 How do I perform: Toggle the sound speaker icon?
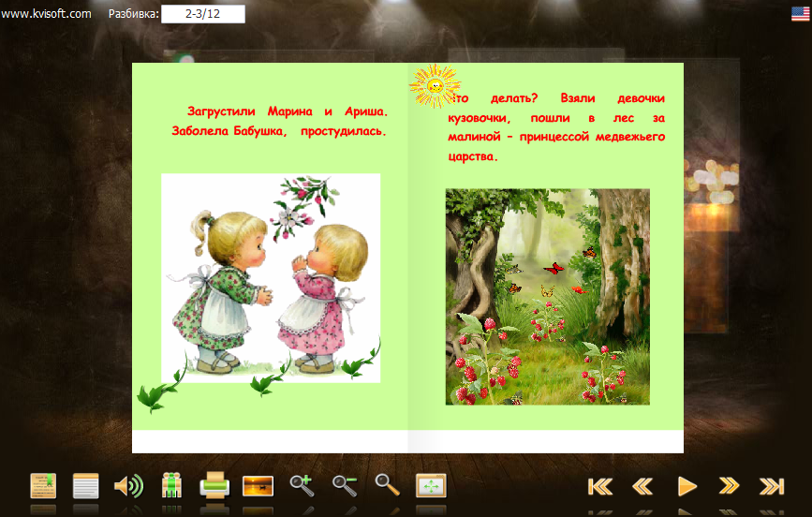coord(128,486)
